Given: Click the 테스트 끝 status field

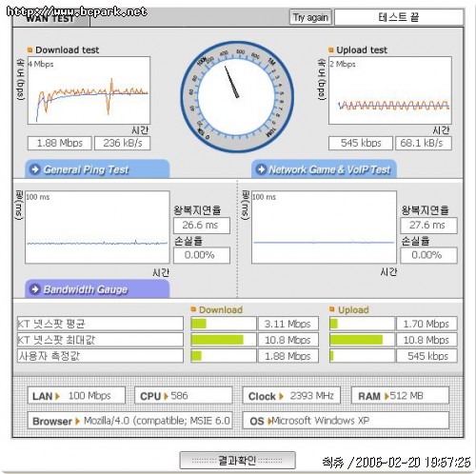Looking at the screenshot, I should [399, 17].
